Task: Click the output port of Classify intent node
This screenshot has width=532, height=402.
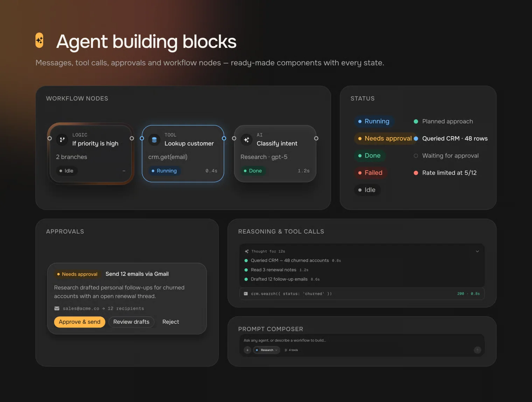Action: click(316, 138)
